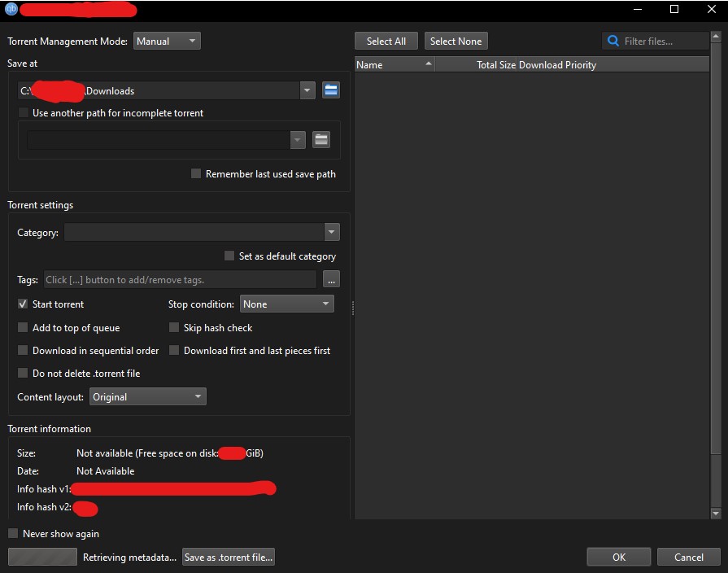Minimize the dialog window

click(638, 9)
